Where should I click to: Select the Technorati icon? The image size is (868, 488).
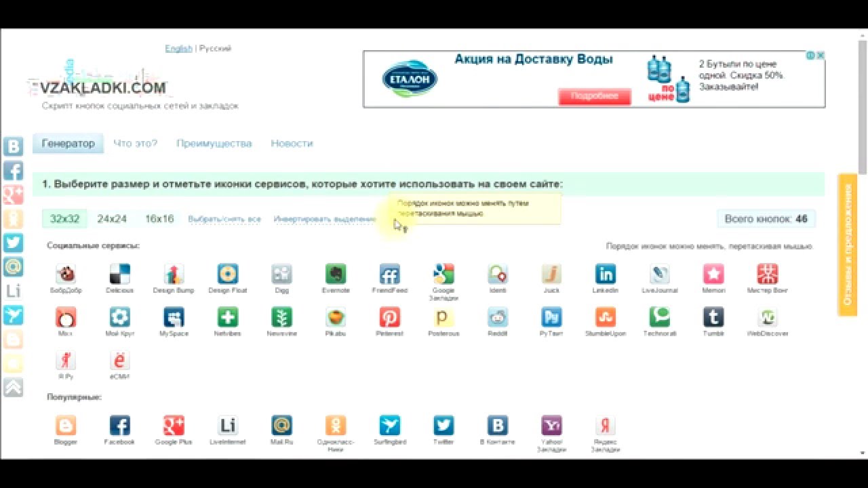click(x=659, y=317)
